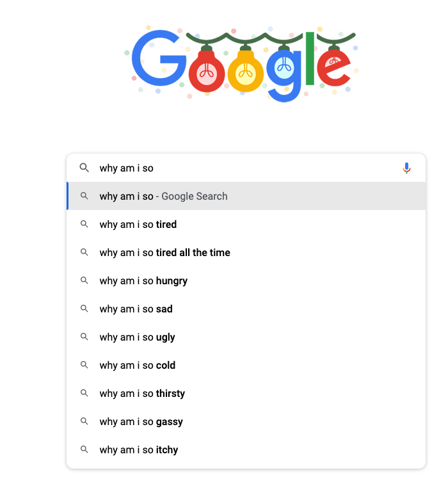Click magnifier icon beside 'why am i so itchy'
Image resolution: width=448 pixels, height=484 pixels.
pos(84,449)
